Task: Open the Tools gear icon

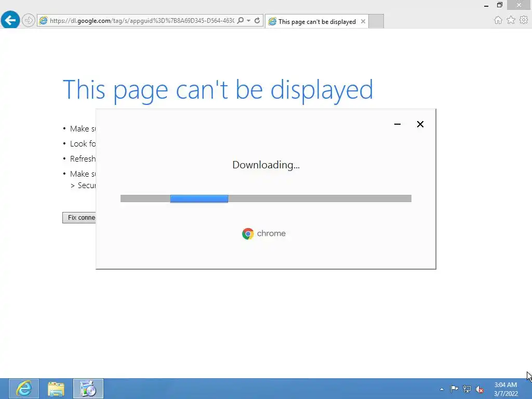Action: 524,20
